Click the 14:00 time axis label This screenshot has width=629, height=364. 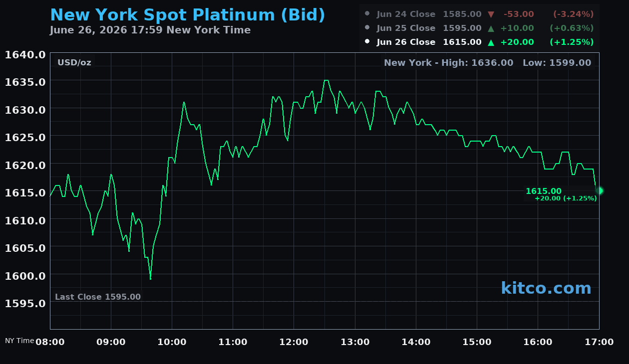point(416,342)
